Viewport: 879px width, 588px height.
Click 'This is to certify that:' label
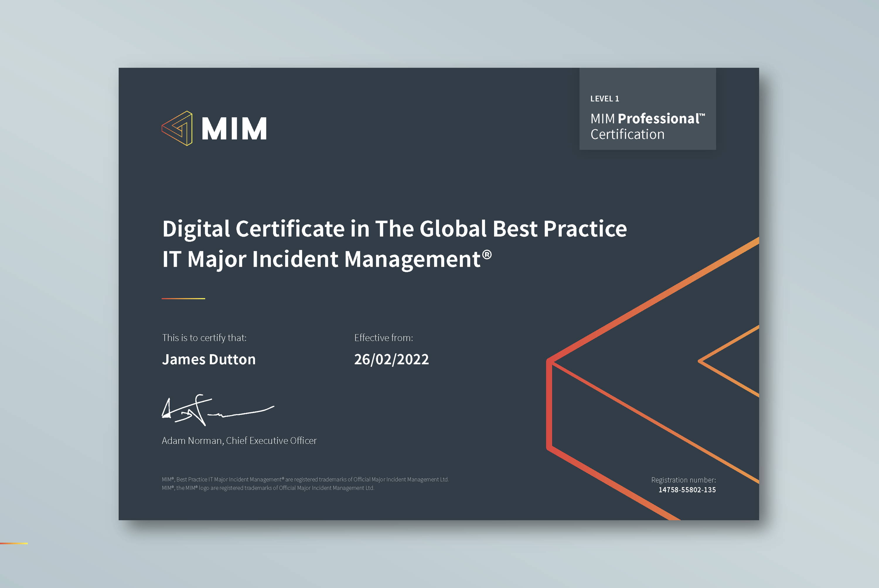204,338
